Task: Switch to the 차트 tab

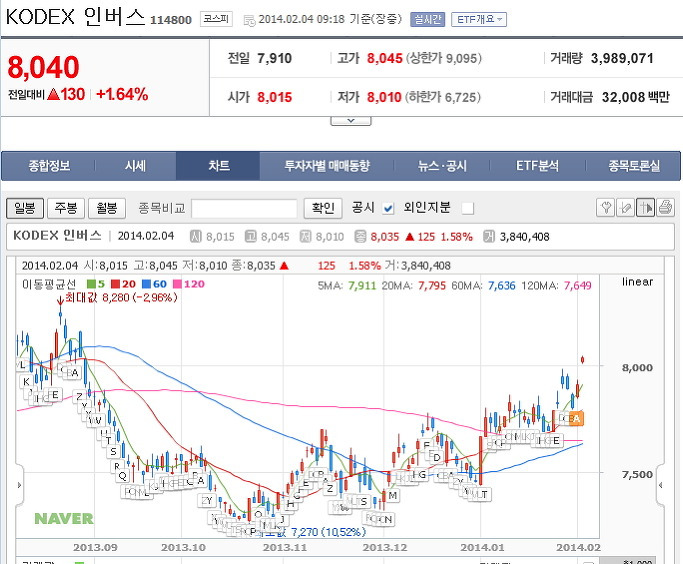Action: [218, 165]
